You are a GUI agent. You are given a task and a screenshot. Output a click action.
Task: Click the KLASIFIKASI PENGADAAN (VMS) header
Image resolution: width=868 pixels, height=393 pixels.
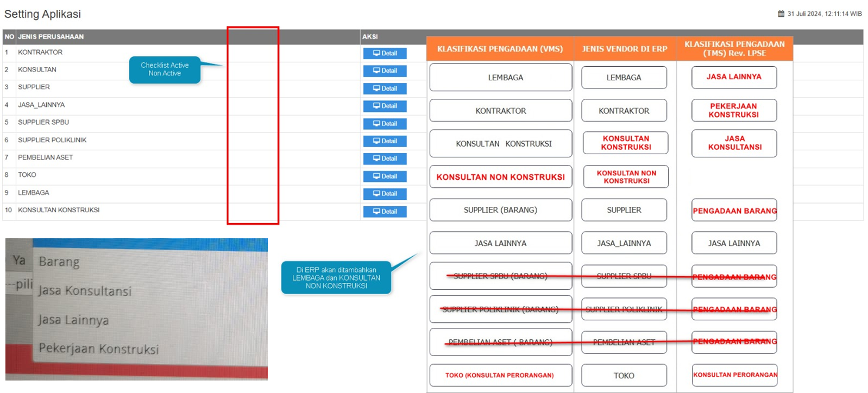coord(500,49)
